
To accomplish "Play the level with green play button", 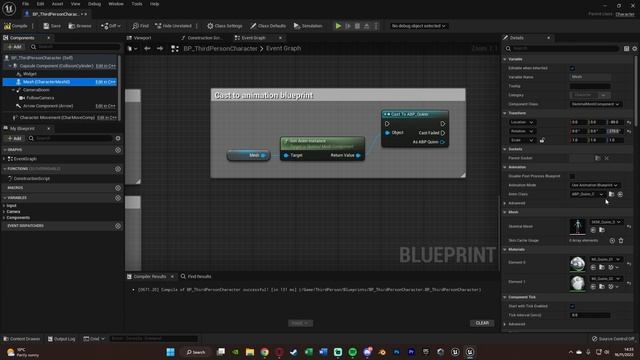I will [x=338, y=26].
